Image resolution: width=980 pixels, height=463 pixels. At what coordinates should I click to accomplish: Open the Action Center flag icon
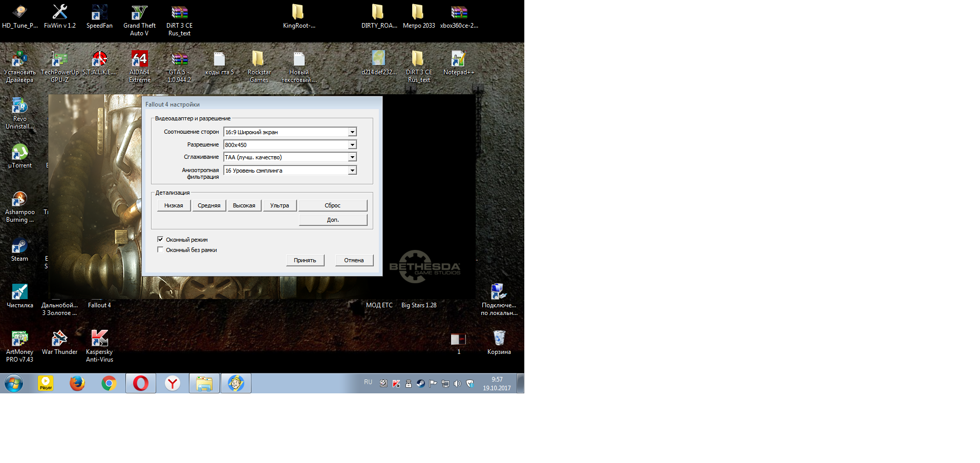[x=433, y=383]
